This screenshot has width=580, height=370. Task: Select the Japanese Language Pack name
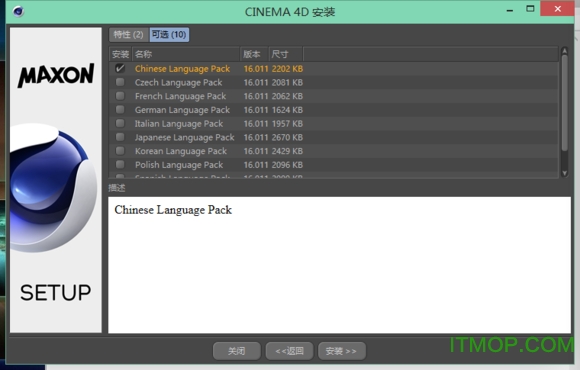pyautogui.click(x=185, y=137)
